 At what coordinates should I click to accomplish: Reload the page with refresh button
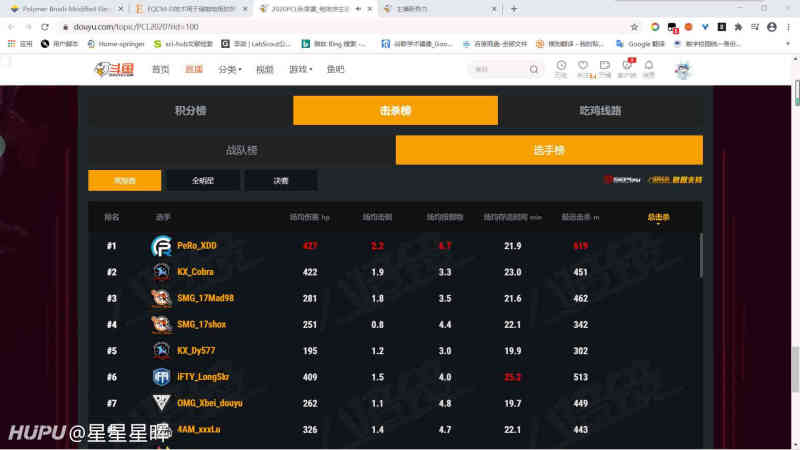(45, 27)
